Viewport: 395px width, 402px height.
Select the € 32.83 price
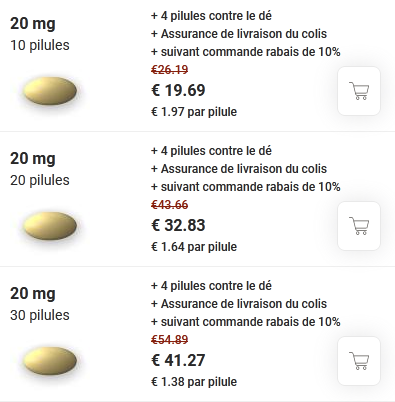178,225
